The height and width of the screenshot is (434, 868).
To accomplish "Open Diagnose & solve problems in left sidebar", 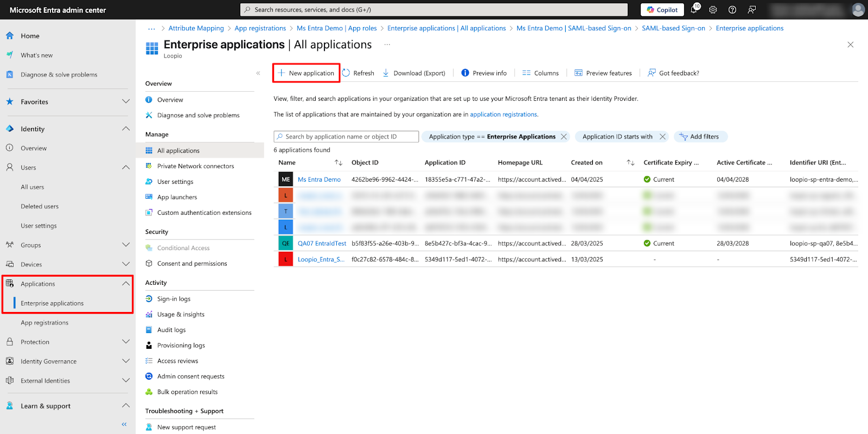I will click(x=59, y=75).
